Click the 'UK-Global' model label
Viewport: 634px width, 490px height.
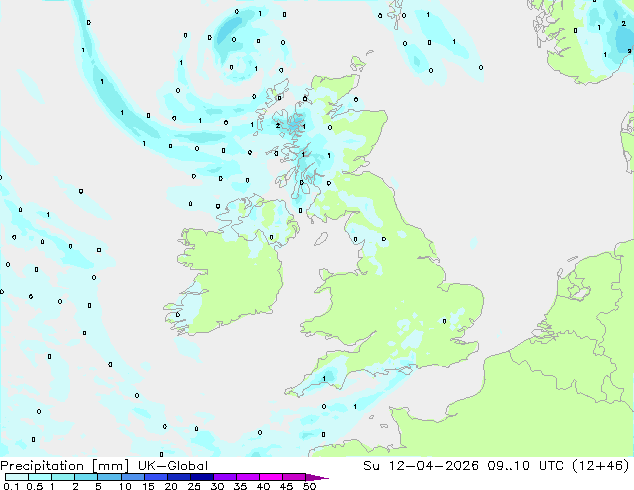(x=173, y=466)
